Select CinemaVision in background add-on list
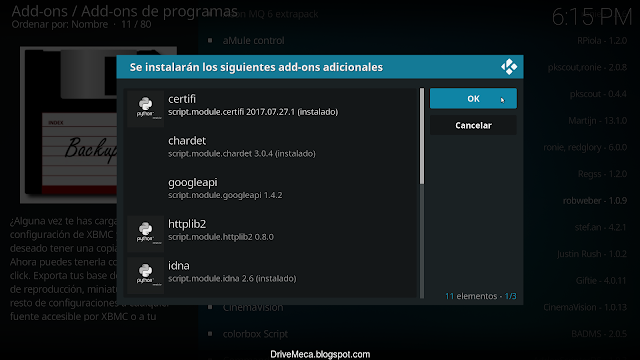 point(253,307)
